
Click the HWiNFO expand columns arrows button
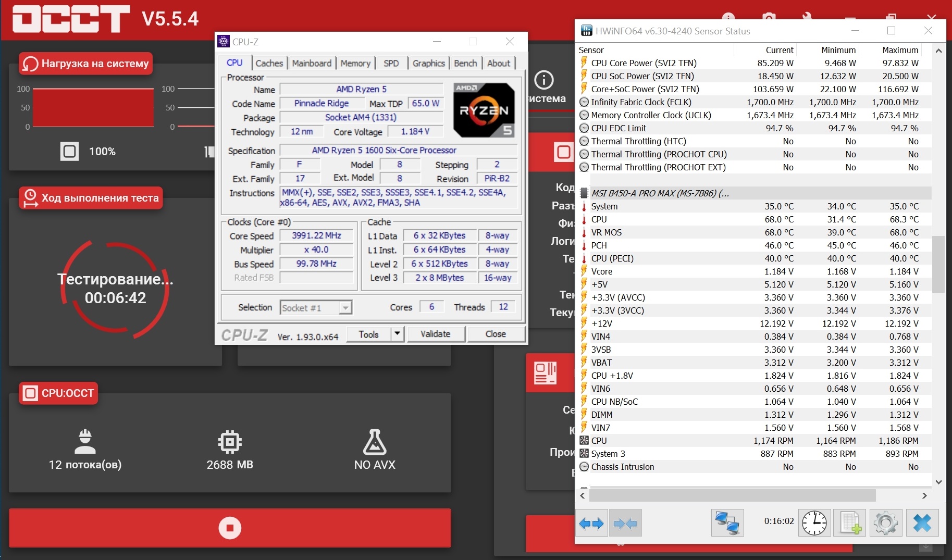point(591,523)
